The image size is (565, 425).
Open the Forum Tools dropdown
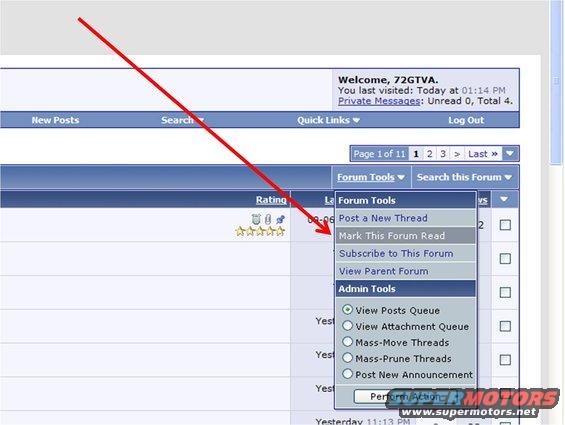click(x=371, y=177)
